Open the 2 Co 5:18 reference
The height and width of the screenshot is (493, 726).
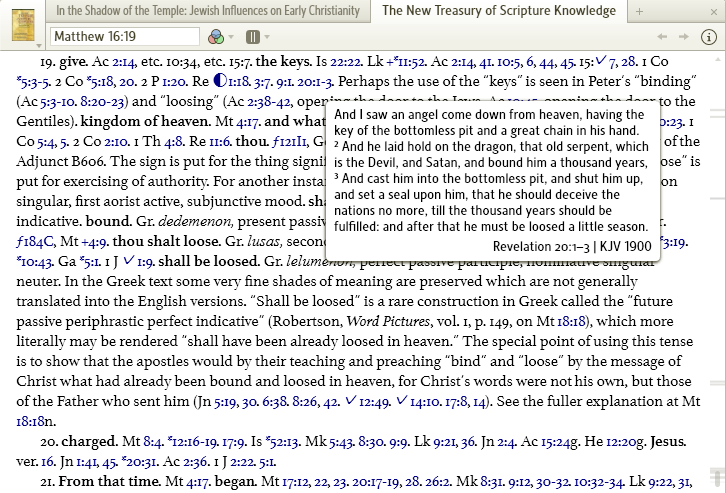pyautogui.click(x=100, y=81)
